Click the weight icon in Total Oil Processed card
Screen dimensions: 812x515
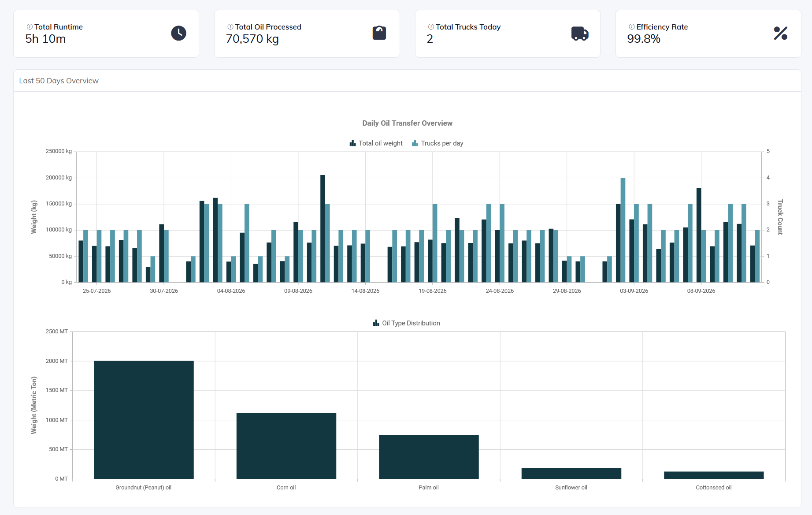click(379, 33)
